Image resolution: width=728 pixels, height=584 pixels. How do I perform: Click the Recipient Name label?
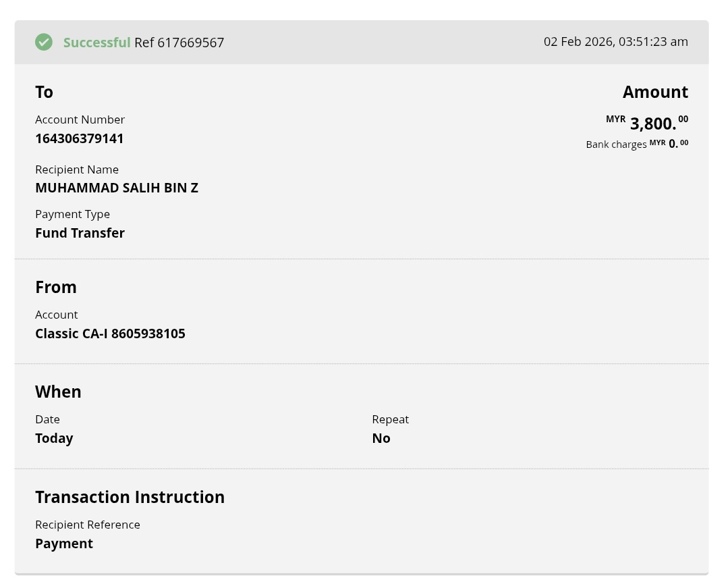(77, 169)
